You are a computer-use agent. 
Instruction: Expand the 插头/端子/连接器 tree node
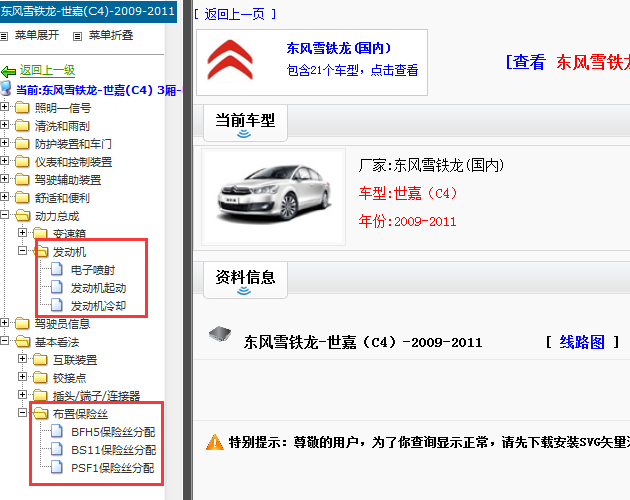(22, 394)
